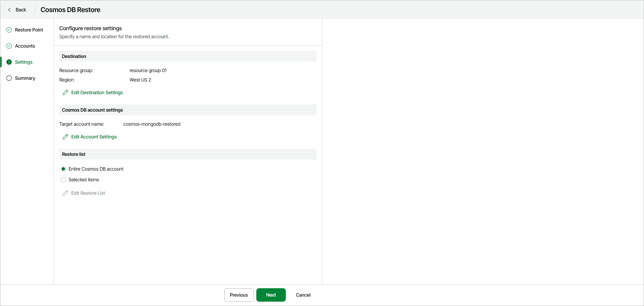Click the pencil icon beside Edit Account Settings
644x306 pixels.
(x=65, y=137)
